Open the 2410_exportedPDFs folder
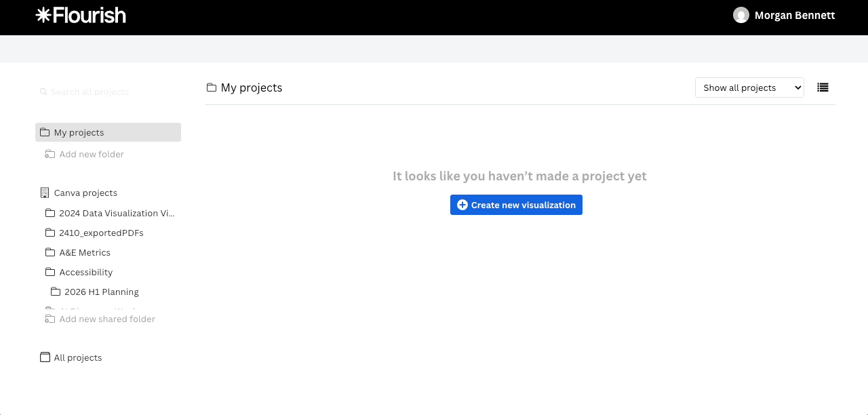The width and height of the screenshot is (868, 415). pyautogui.click(x=94, y=233)
